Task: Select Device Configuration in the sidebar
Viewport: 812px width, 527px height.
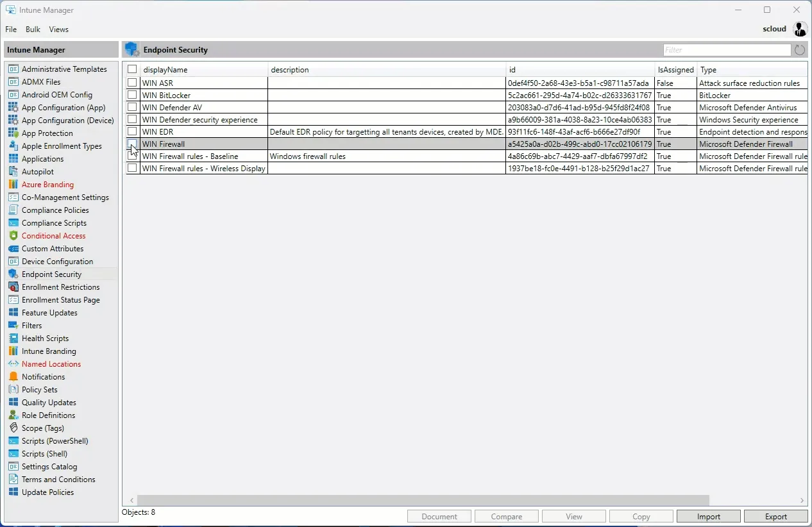Action: (x=57, y=262)
